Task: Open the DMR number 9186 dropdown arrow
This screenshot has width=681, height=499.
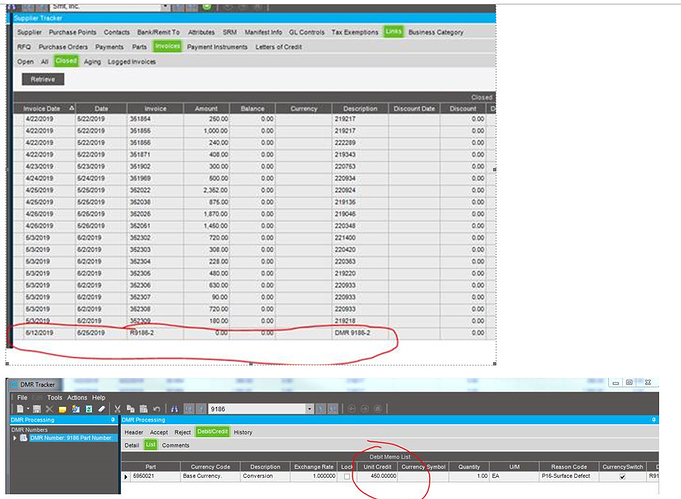Action: pos(309,409)
